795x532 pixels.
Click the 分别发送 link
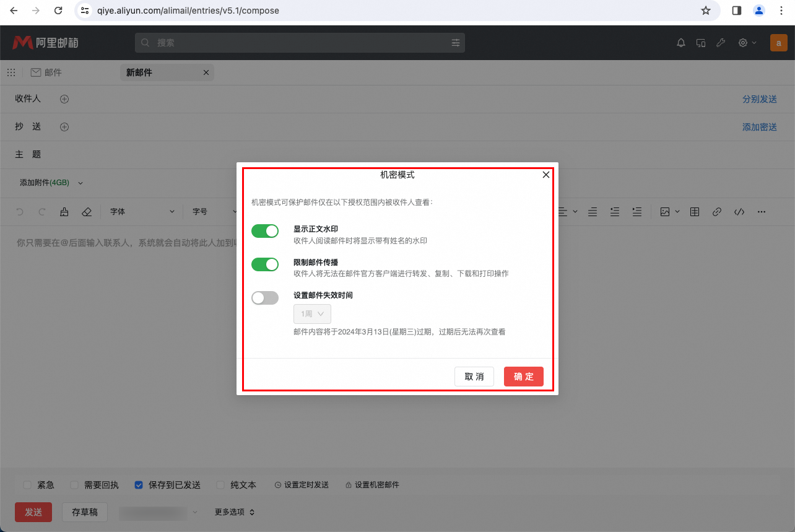tap(760, 99)
